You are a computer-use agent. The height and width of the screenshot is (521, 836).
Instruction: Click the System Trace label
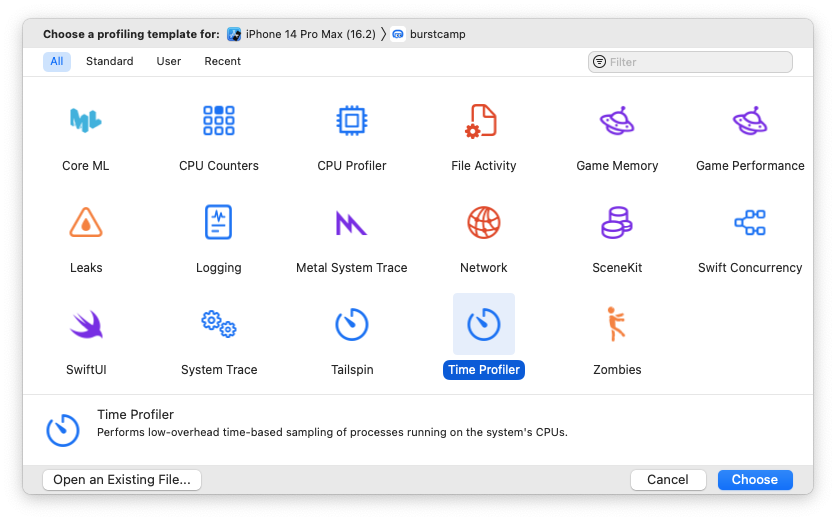tap(219, 370)
